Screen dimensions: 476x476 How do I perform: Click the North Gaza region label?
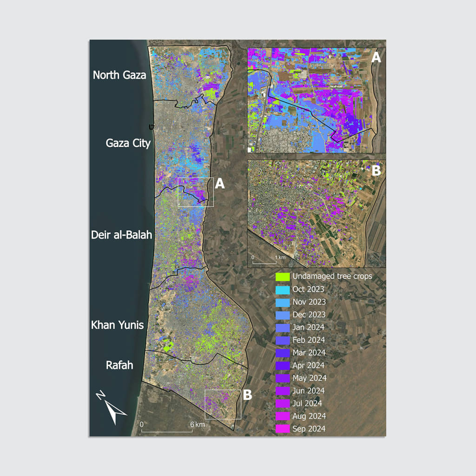pyautogui.click(x=119, y=75)
